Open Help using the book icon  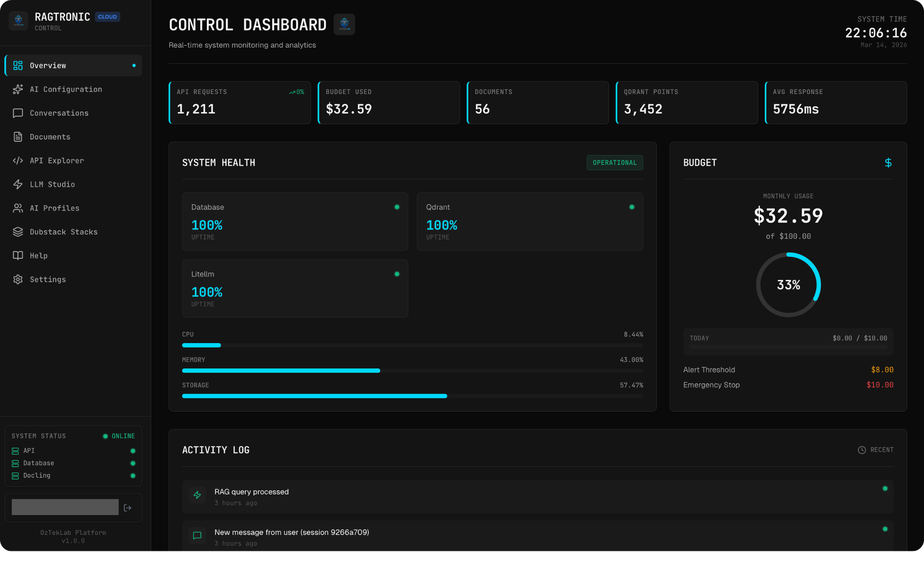[x=18, y=256]
